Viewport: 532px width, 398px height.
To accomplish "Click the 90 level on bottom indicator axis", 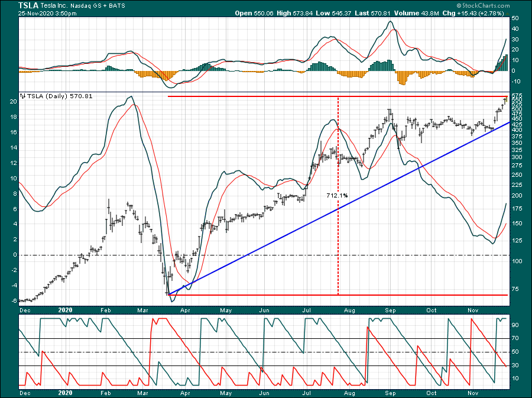I will [x=515, y=325].
